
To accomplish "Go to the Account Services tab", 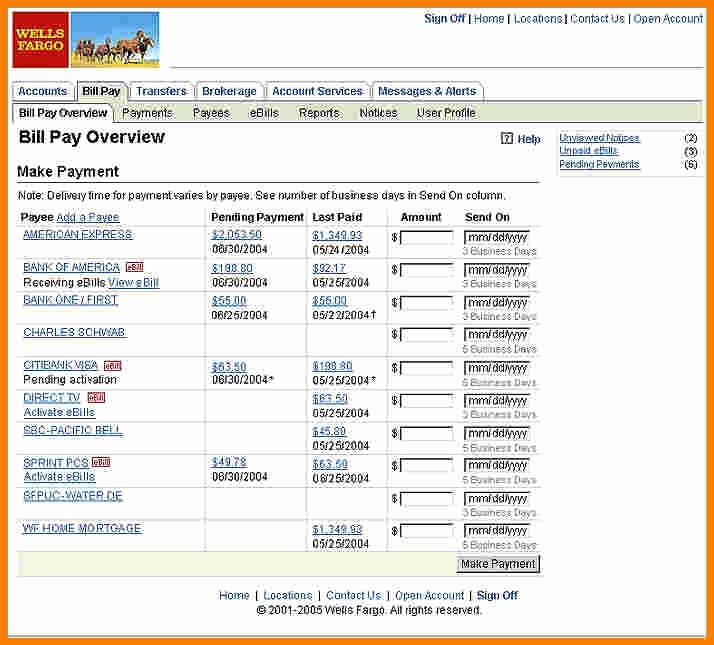I will [317, 91].
